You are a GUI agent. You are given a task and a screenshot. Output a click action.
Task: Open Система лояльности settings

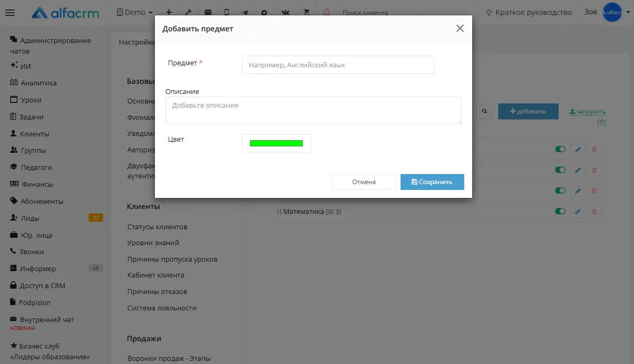tap(162, 308)
